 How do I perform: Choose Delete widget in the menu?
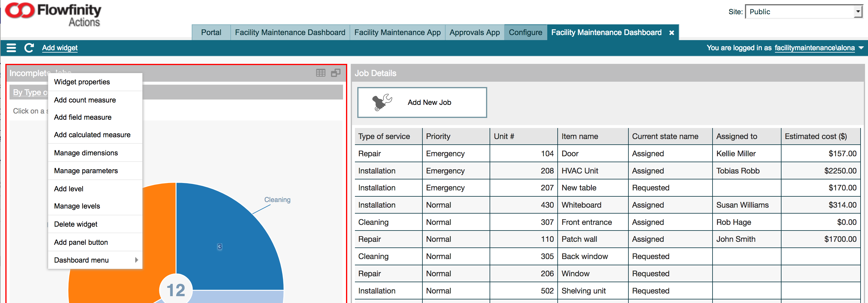pyautogui.click(x=76, y=224)
